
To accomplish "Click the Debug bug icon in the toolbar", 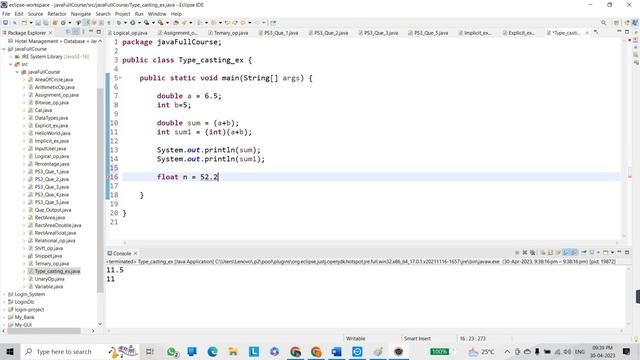I will tap(119, 23).
